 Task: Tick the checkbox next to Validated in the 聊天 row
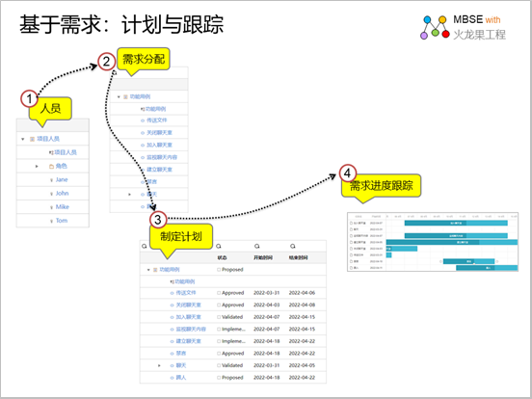(219, 365)
